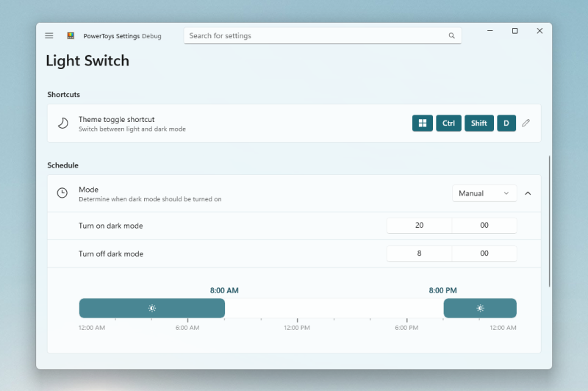Image resolution: width=588 pixels, height=391 pixels.
Task: Open the Manual mode dropdown
Action: pos(484,193)
